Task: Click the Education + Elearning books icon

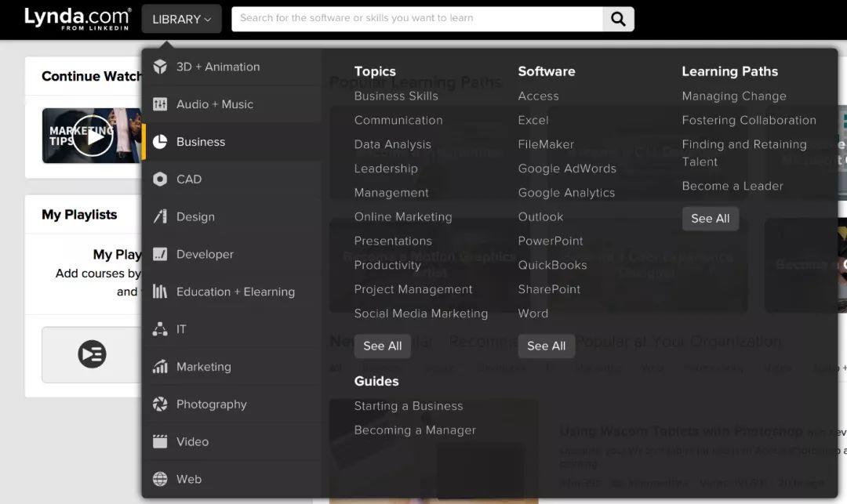Action: (x=160, y=292)
